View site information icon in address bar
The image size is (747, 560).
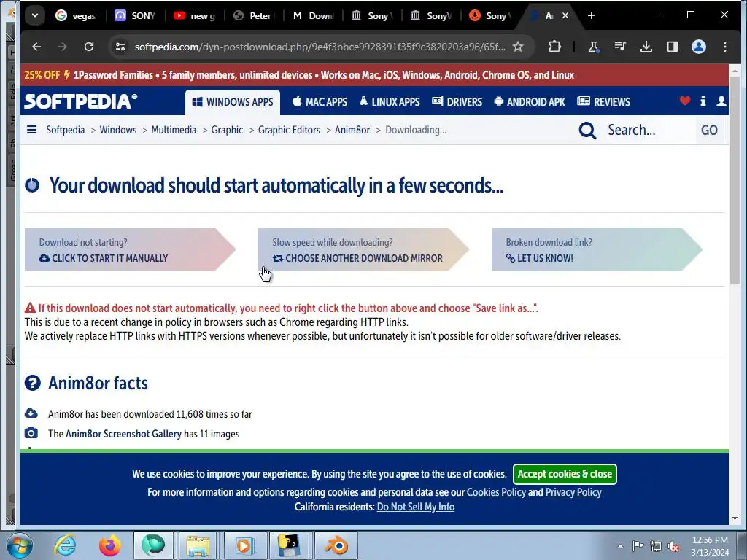(120, 47)
